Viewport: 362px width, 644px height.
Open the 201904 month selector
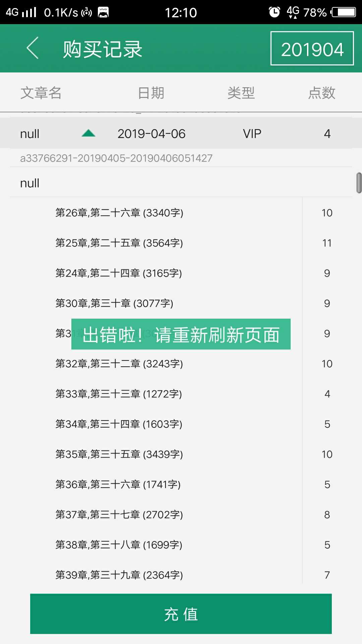(x=312, y=49)
